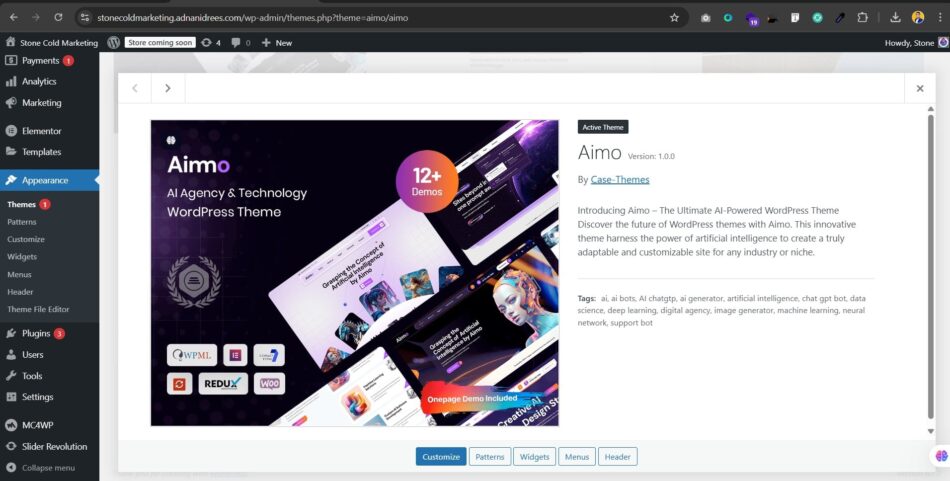Open Howdy, Stone account menu
The height and width of the screenshot is (481, 950).
915,42
